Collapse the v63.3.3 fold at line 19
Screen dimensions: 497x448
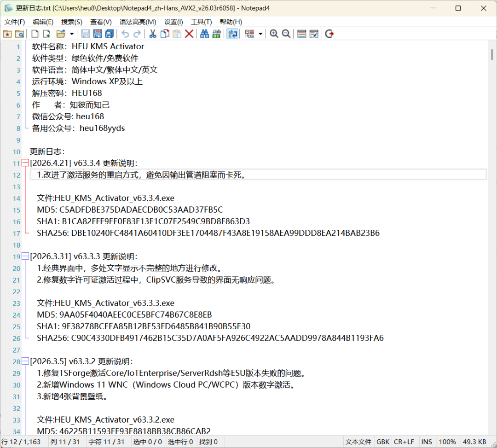coord(25,256)
